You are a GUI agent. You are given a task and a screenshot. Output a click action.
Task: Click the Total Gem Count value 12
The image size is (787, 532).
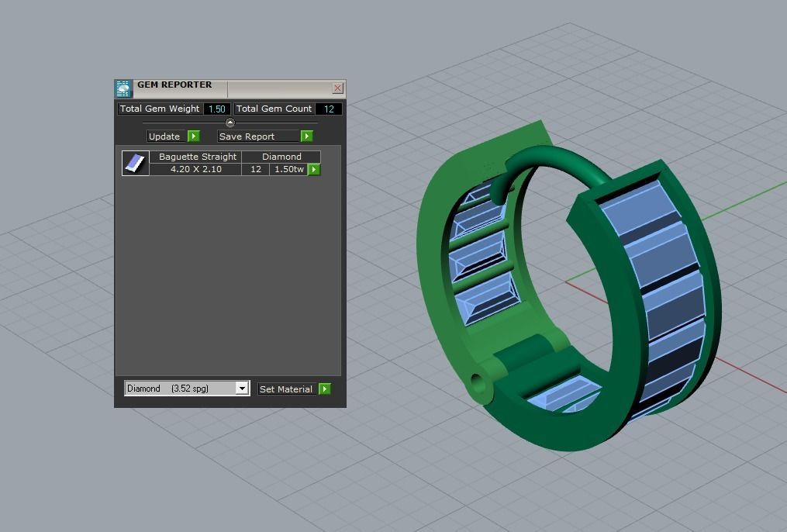tap(329, 109)
